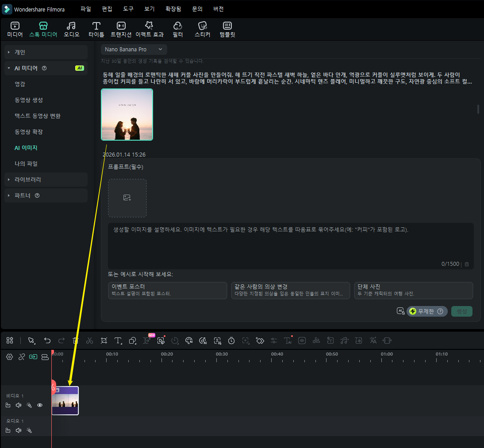Click the vertical scrollbar in results panel

(478, 109)
